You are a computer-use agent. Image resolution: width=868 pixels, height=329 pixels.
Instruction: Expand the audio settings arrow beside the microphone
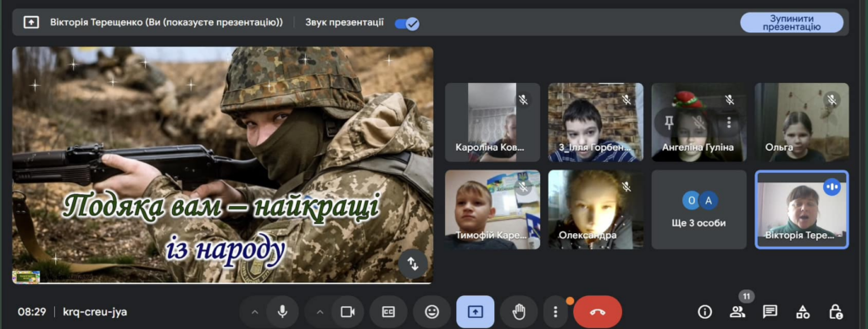(x=254, y=312)
